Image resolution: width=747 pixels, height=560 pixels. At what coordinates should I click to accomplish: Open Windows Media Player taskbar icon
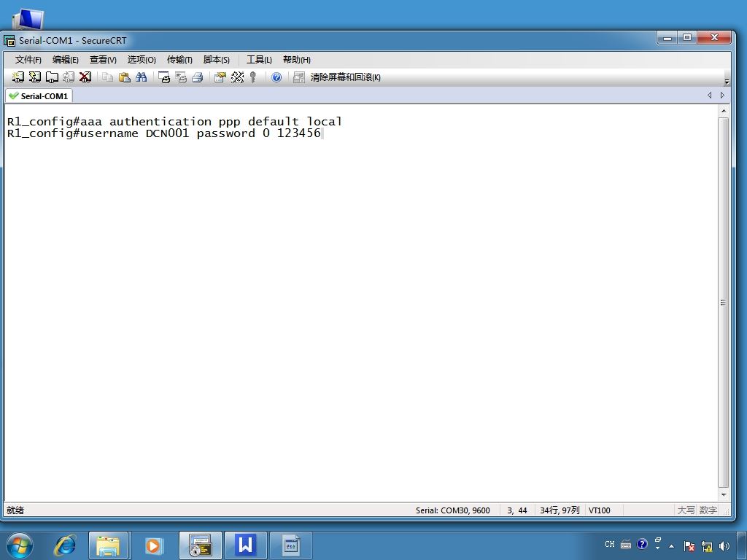[x=153, y=545]
